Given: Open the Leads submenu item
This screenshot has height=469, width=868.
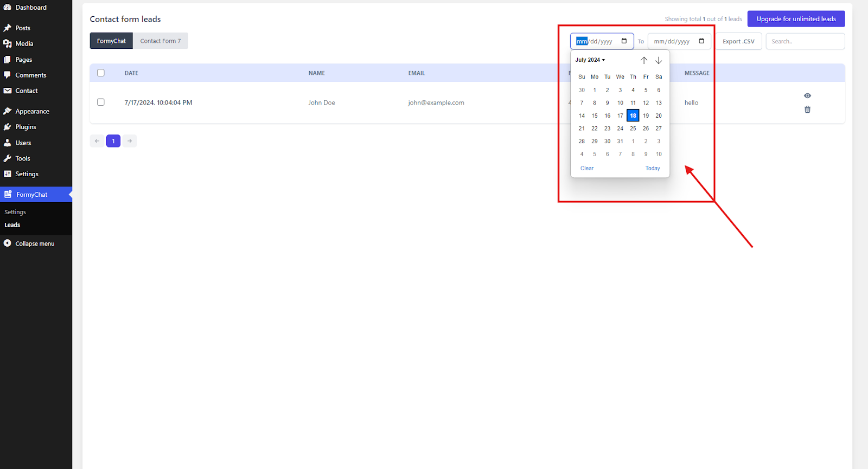Looking at the screenshot, I should (x=12, y=226).
